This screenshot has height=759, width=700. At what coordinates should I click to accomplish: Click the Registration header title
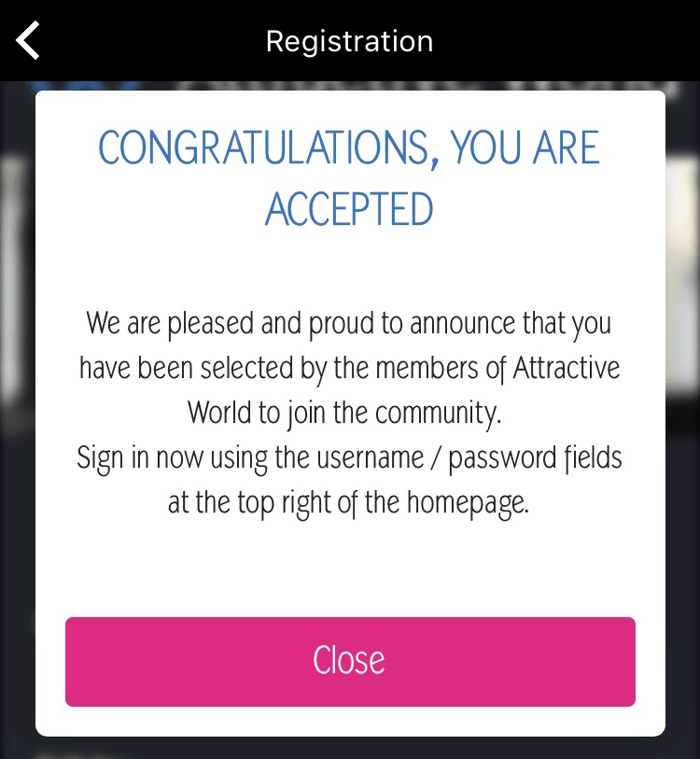point(349,42)
